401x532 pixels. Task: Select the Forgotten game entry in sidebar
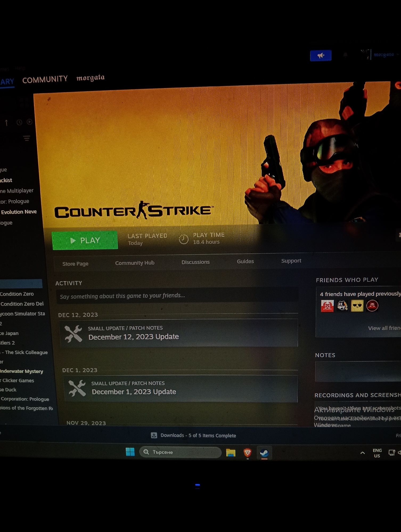pos(27,408)
